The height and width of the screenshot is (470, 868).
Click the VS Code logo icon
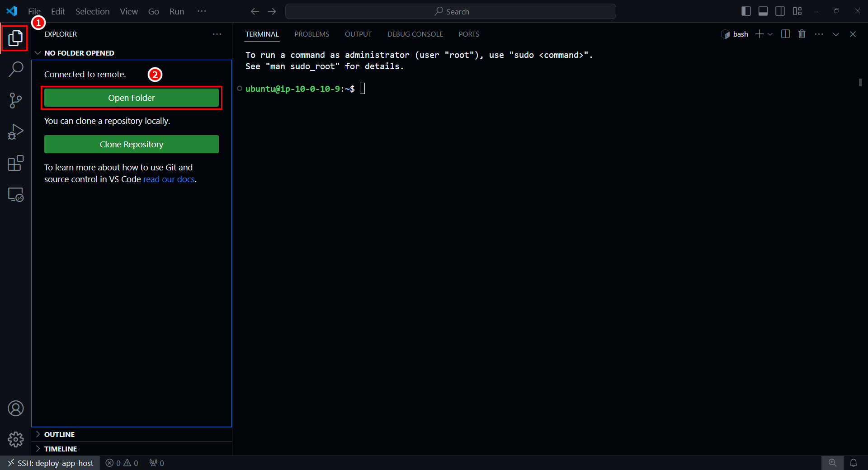[12, 11]
